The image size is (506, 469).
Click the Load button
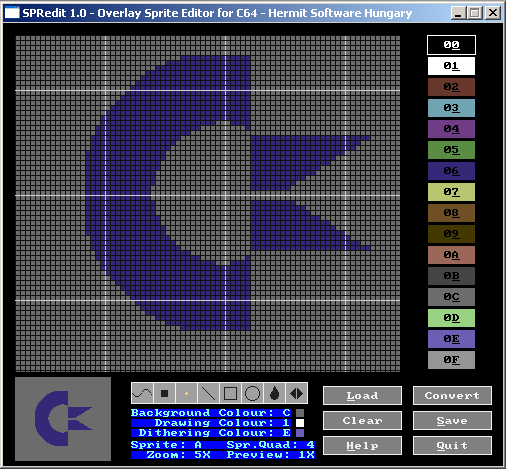click(362, 396)
